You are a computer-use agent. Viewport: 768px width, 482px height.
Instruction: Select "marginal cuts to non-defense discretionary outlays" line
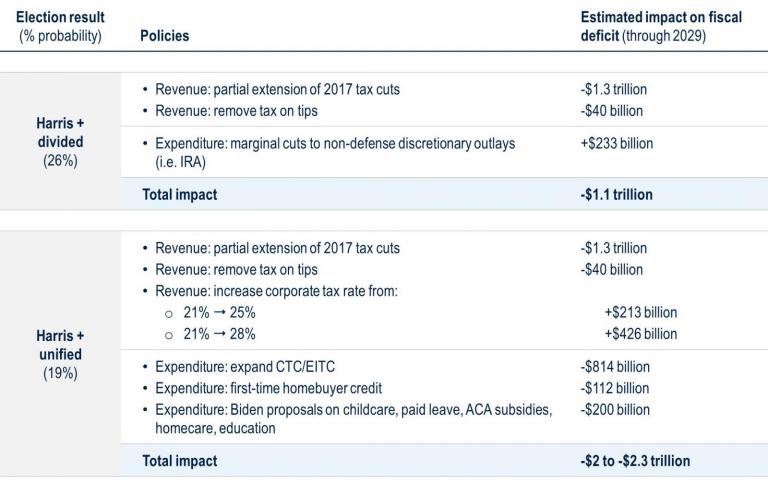(335, 153)
